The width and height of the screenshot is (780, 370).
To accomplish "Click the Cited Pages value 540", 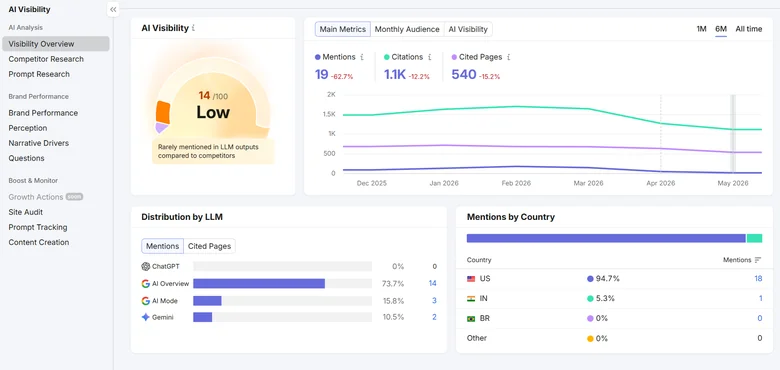I will (464, 75).
